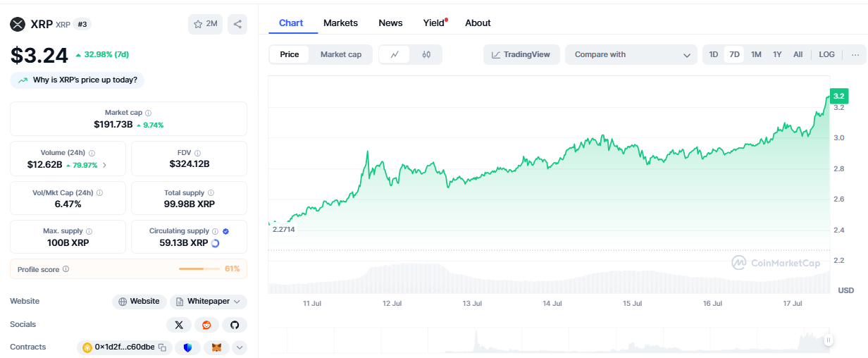868x358 pixels.
Task: Set chart range to 1Y
Action: [777, 54]
